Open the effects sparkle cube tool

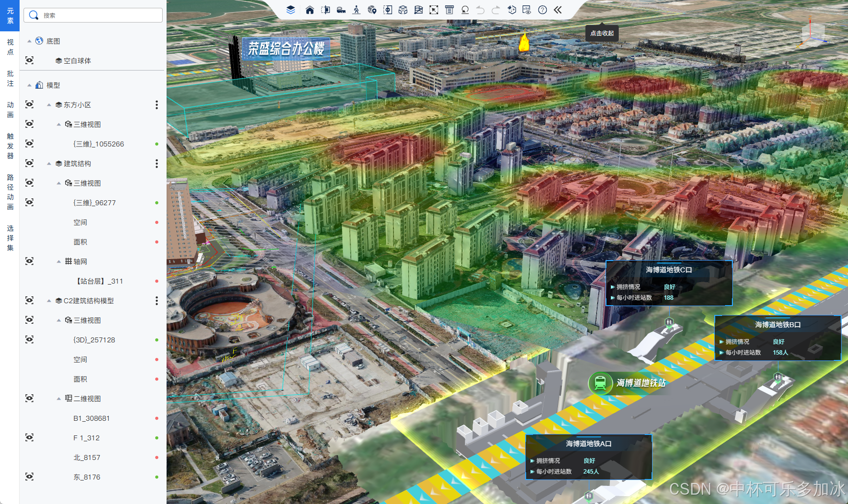coord(511,10)
